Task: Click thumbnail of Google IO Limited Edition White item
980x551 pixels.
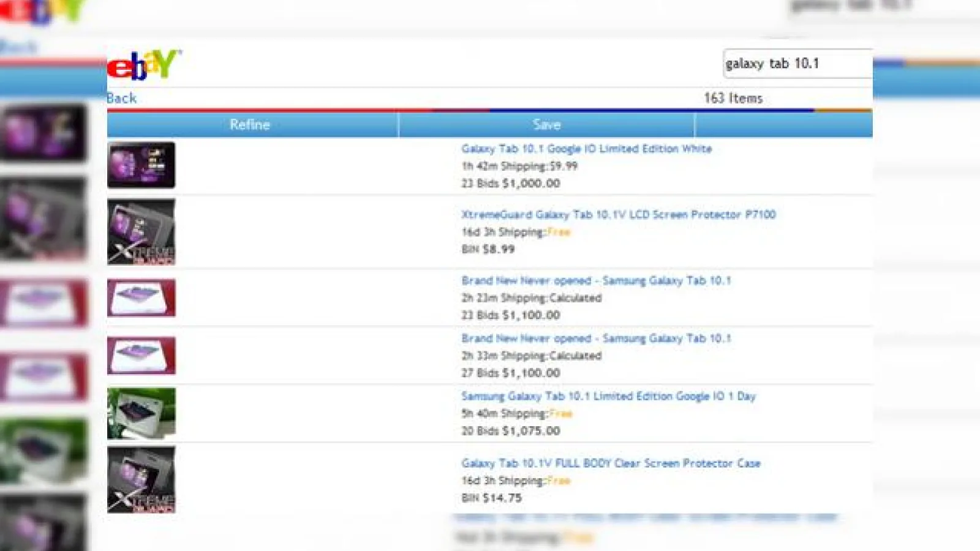Action: tap(141, 165)
